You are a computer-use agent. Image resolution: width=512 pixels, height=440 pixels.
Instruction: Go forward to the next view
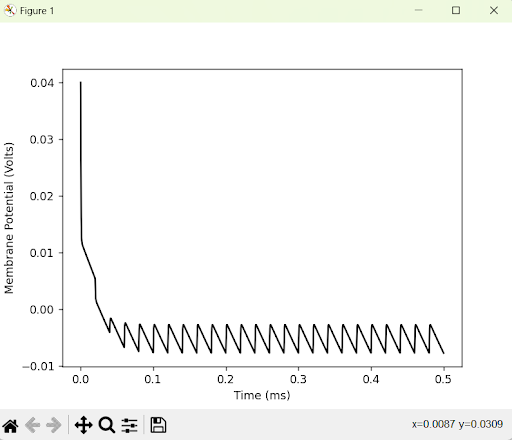(53, 425)
